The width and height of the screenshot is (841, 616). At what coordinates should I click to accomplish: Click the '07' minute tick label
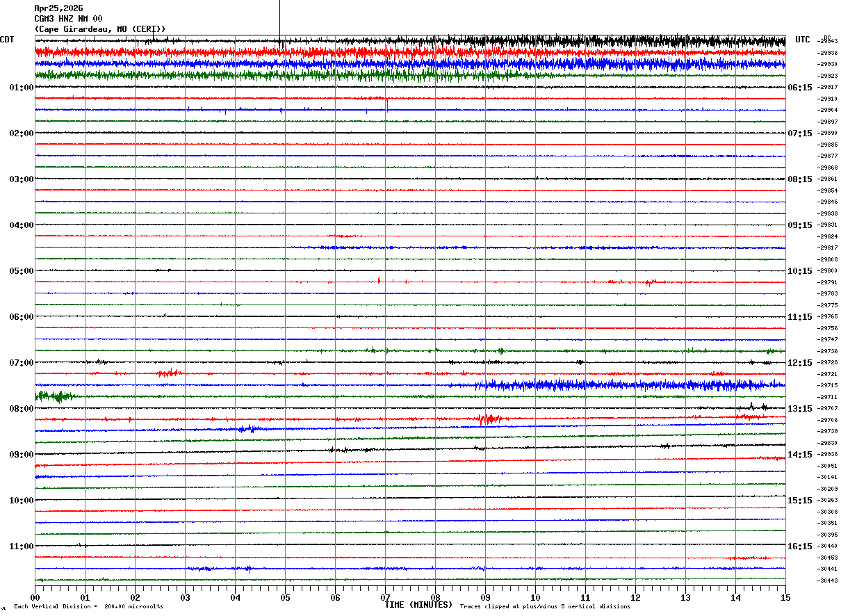pyautogui.click(x=385, y=597)
